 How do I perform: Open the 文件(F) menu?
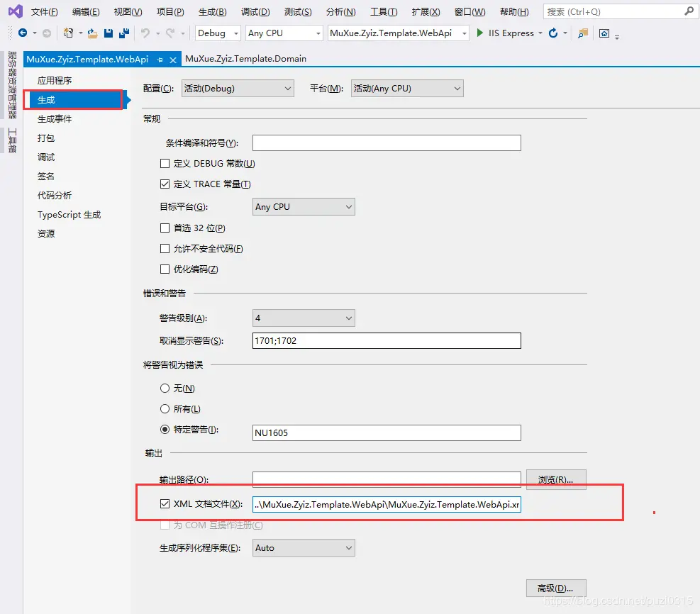44,12
